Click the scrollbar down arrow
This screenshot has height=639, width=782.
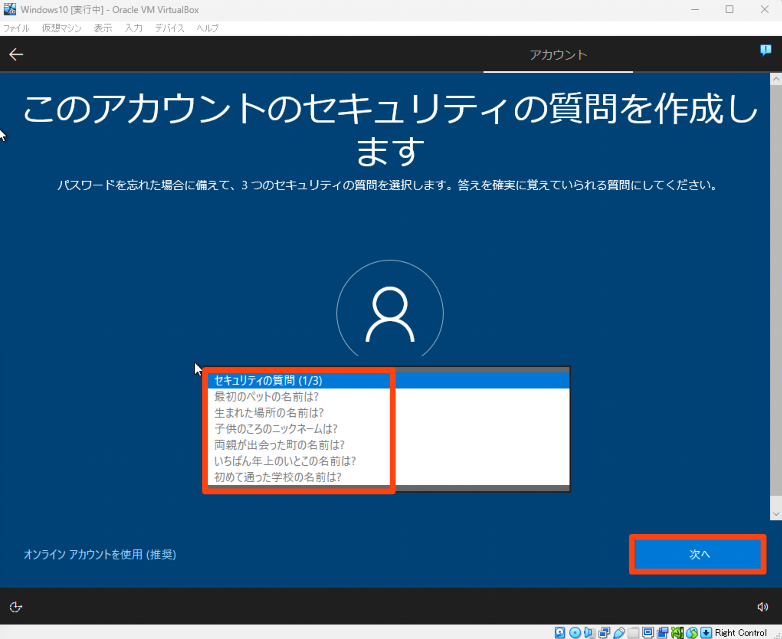776,514
